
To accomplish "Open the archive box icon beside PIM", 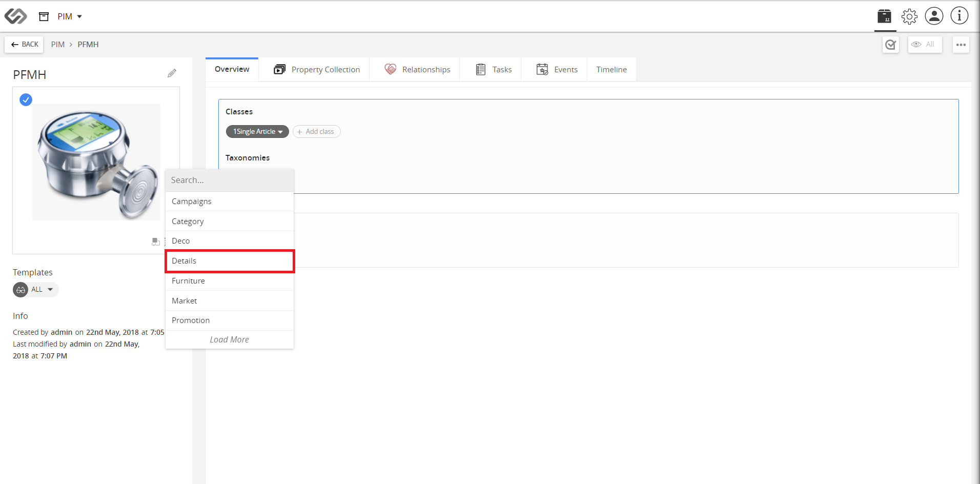I will [44, 16].
